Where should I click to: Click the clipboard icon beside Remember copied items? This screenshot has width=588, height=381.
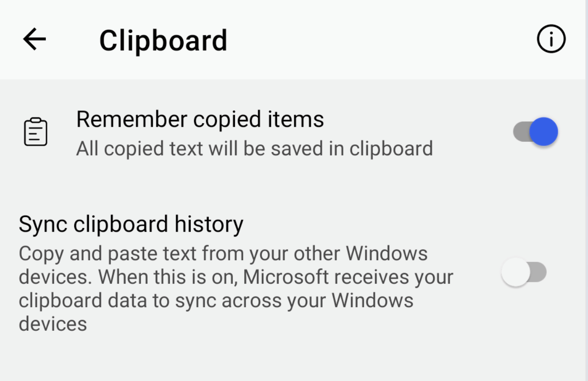[x=36, y=132]
